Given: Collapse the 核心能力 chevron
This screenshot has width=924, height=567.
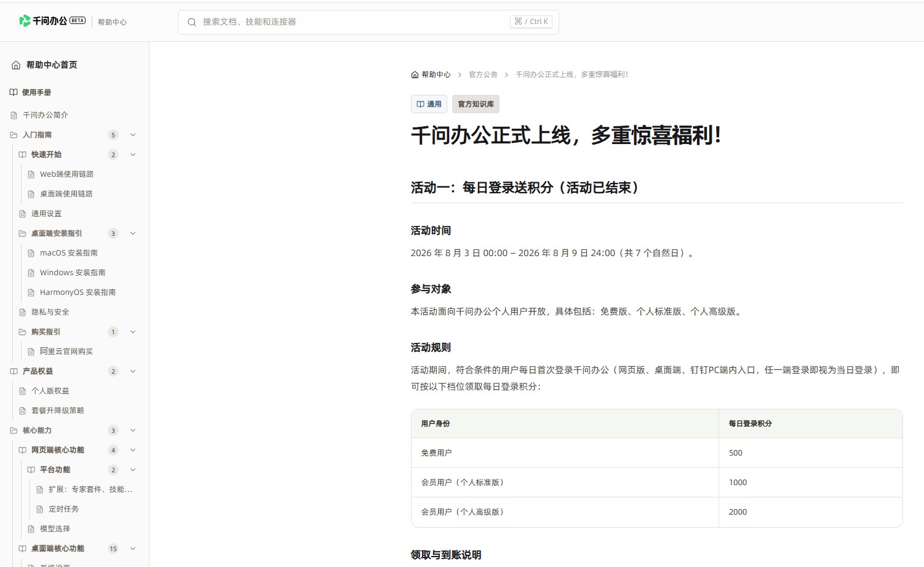Looking at the screenshot, I should [x=133, y=430].
